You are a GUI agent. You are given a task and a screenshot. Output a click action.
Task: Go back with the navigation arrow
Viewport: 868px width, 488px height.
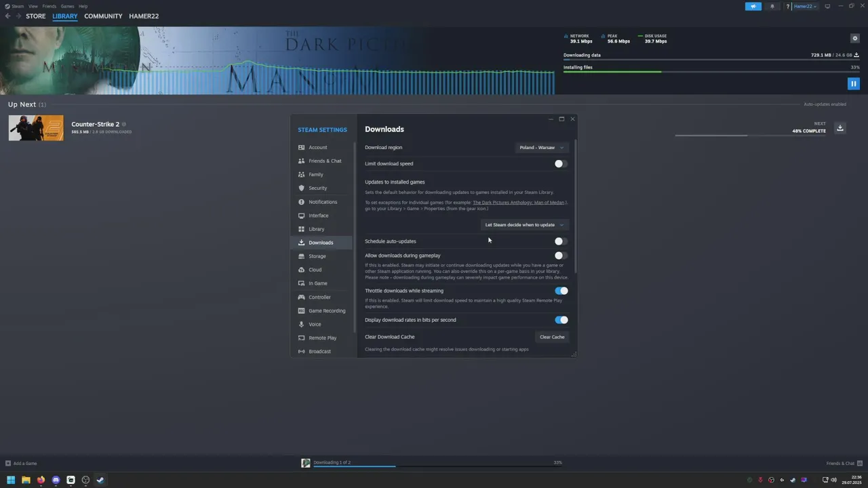coord(7,16)
